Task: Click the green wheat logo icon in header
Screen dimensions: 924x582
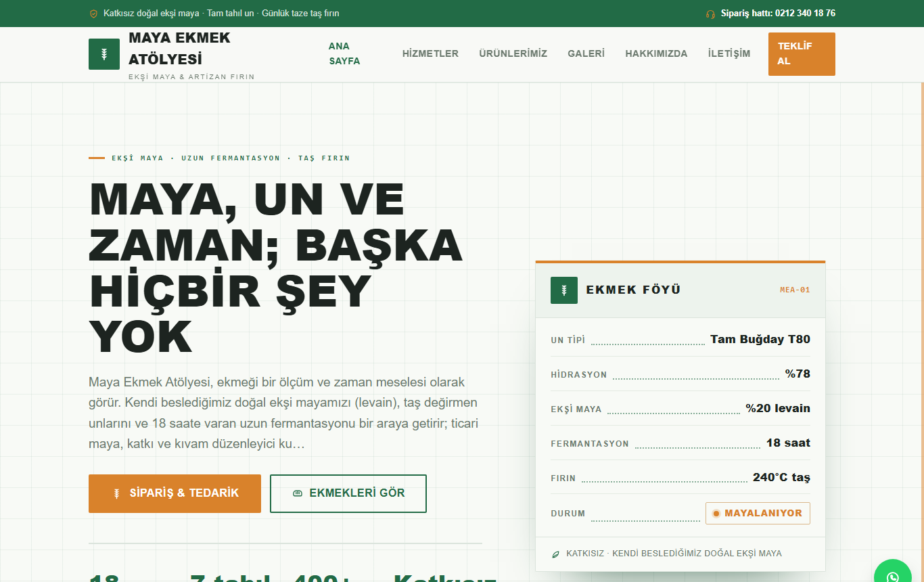Action: point(104,54)
